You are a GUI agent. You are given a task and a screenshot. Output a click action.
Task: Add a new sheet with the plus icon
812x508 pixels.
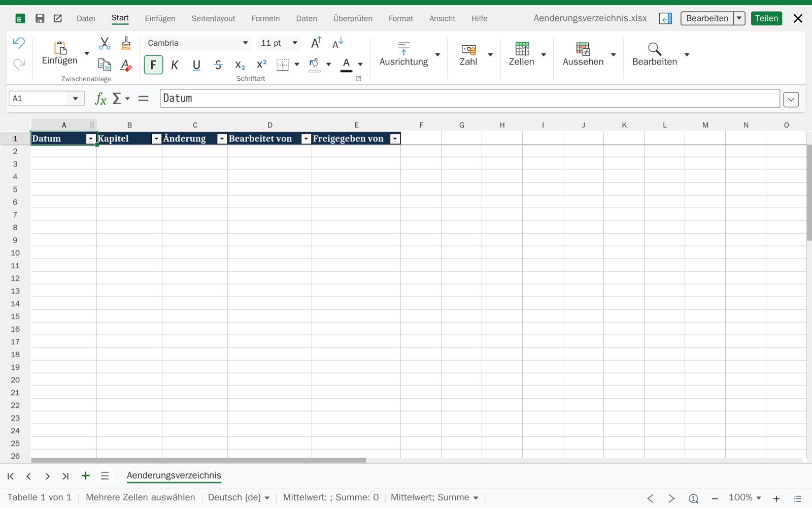(x=85, y=475)
